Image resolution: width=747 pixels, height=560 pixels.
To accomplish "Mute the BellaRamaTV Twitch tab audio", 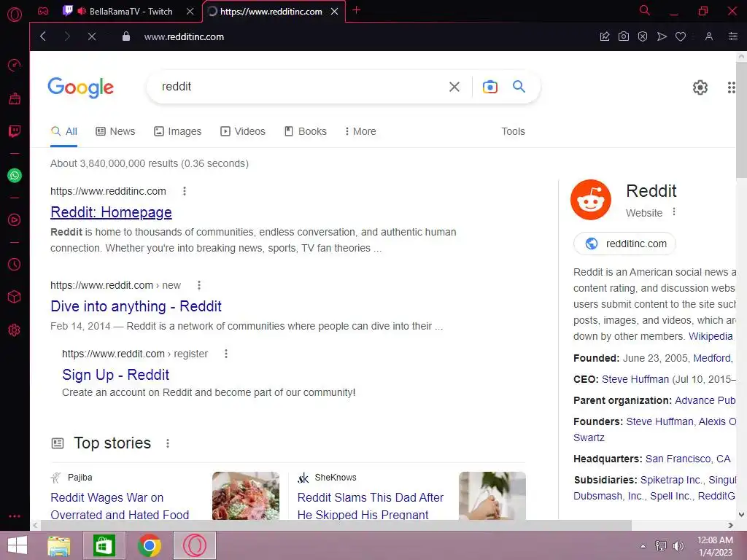I will click(x=82, y=11).
